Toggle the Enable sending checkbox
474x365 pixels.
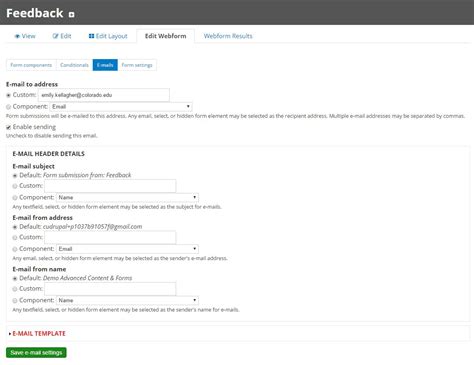[9, 127]
